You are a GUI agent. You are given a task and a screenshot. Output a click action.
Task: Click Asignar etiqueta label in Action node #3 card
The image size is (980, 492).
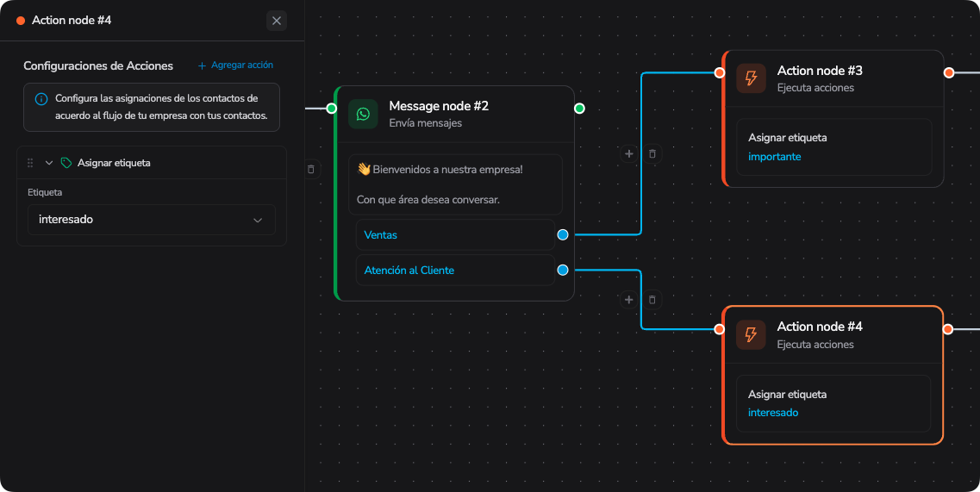tap(788, 138)
